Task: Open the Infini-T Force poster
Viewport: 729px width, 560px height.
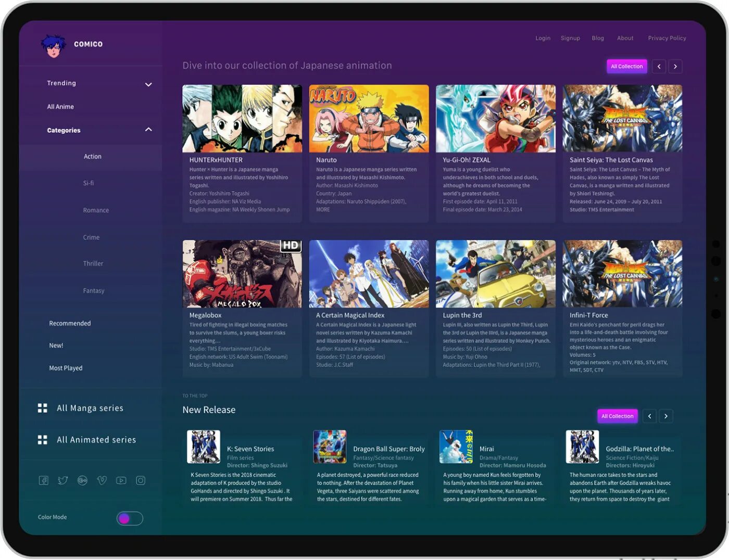Action: click(x=622, y=274)
